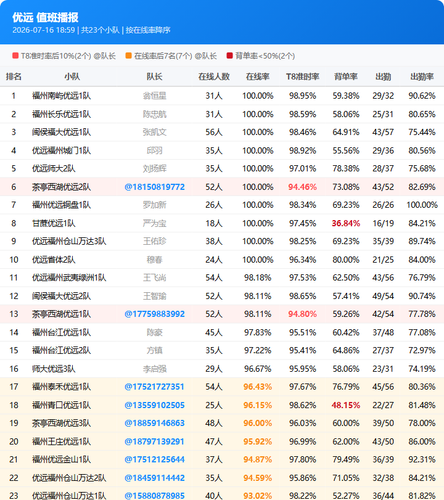Click the 97.83% 在线率 value
444x500 pixels.
(258, 332)
